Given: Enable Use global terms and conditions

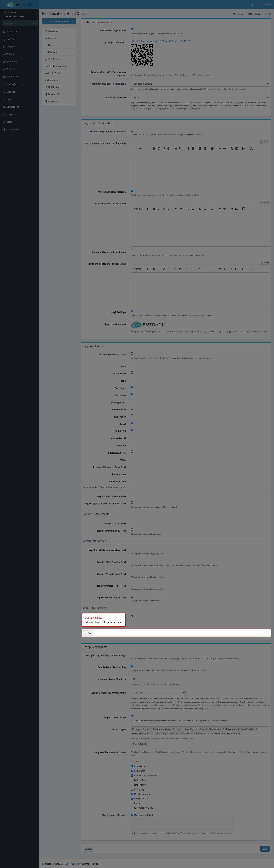Looking at the screenshot, I should (x=132, y=251).
